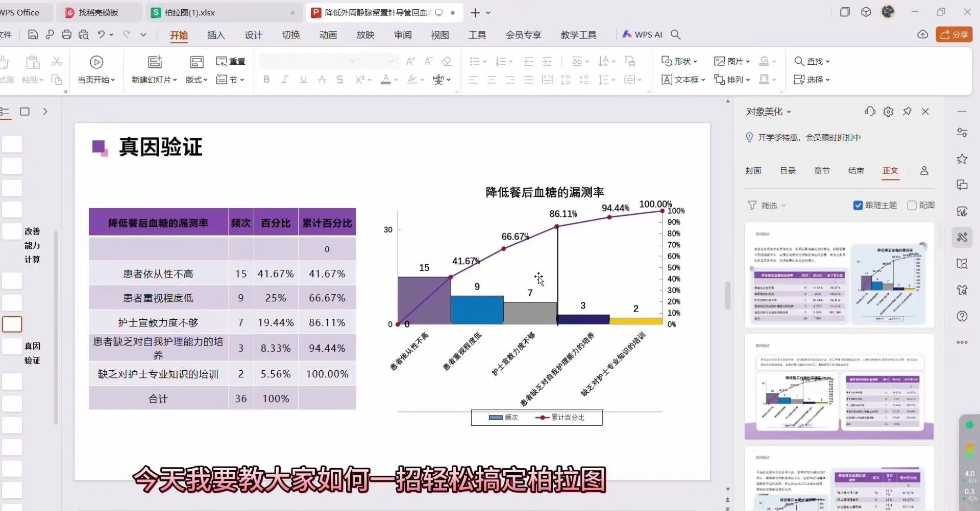Close the 对象美化 side panel
980x511 pixels.
coord(925,112)
